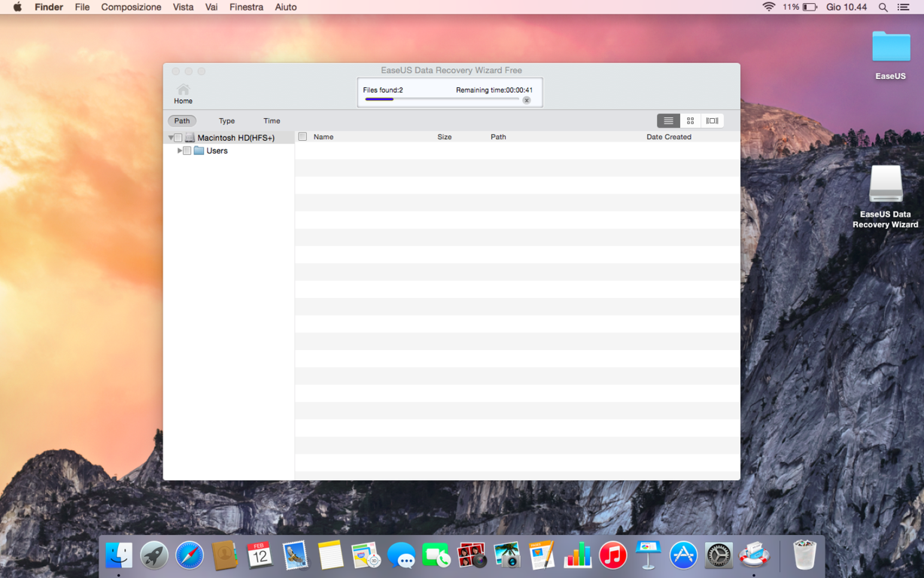Screen dimensions: 924x578
Task: Sort by the Date Created column header
Action: tap(669, 137)
